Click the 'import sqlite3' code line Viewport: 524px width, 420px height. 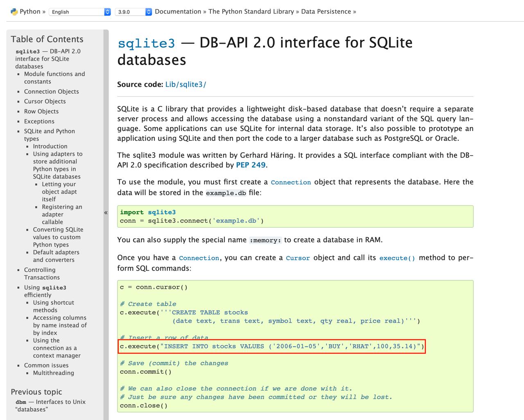click(x=148, y=212)
